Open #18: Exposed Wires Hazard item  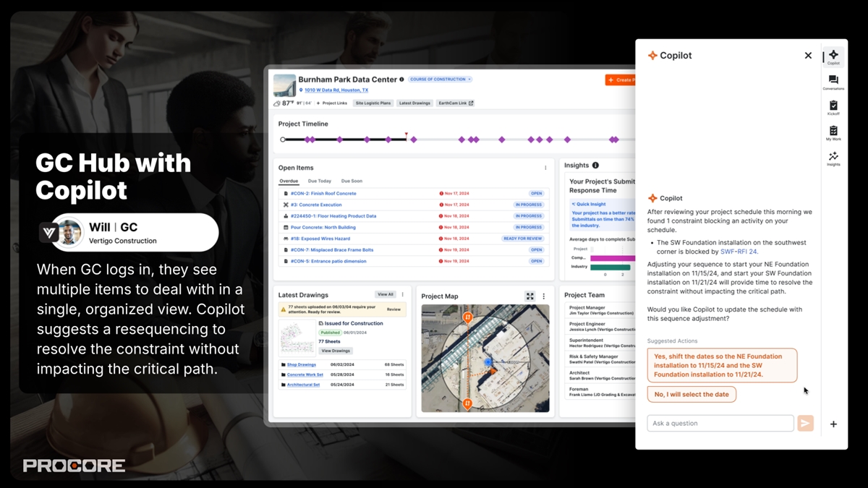point(320,239)
